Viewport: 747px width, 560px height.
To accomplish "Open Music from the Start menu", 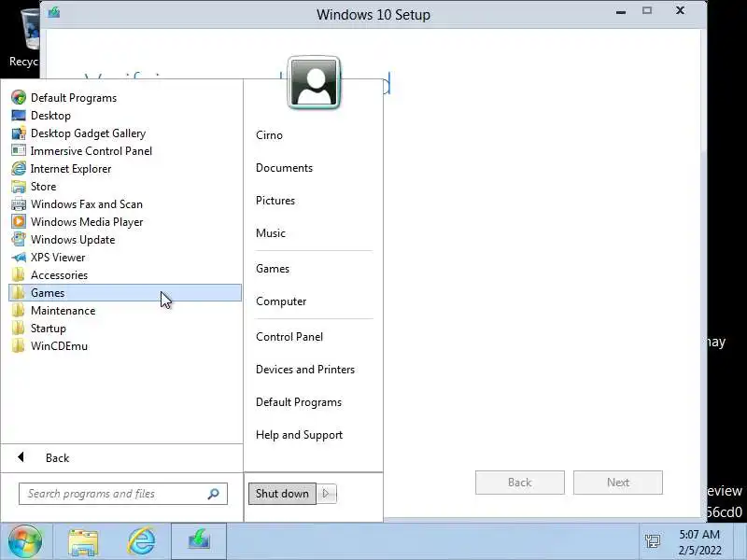I will [271, 233].
